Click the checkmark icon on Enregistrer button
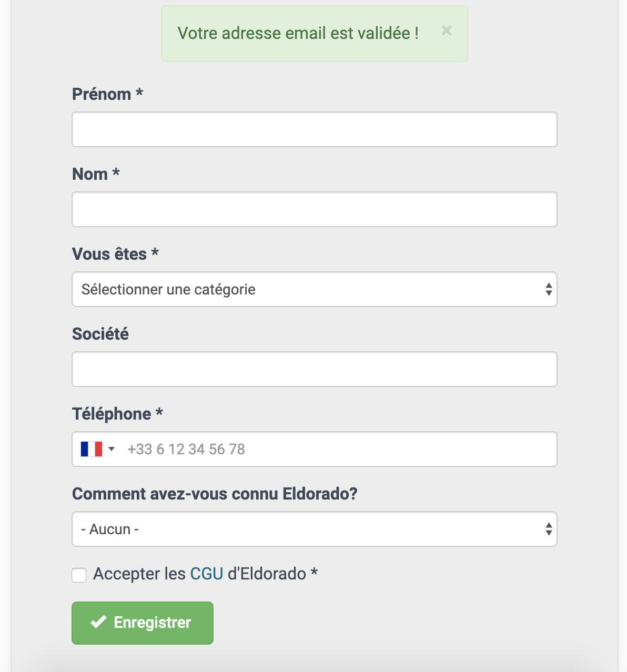The image size is (627, 672). pyautogui.click(x=98, y=622)
